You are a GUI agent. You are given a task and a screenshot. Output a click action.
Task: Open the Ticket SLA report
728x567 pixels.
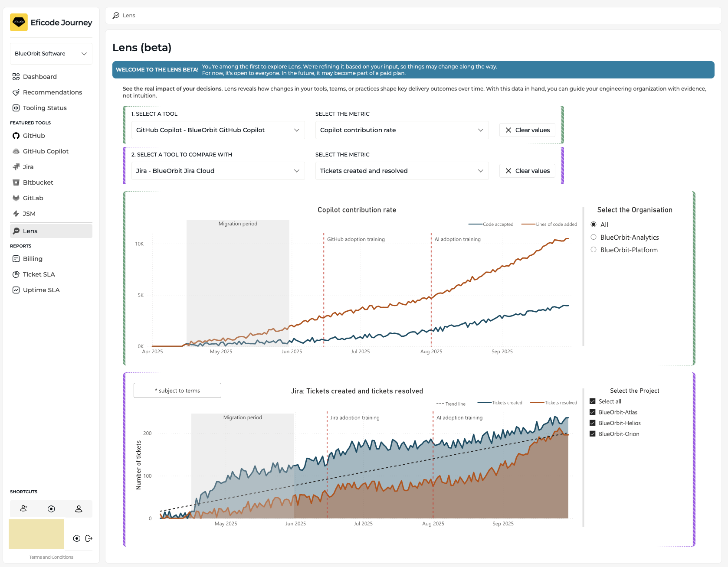pyautogui.click(x=39, y=274)
